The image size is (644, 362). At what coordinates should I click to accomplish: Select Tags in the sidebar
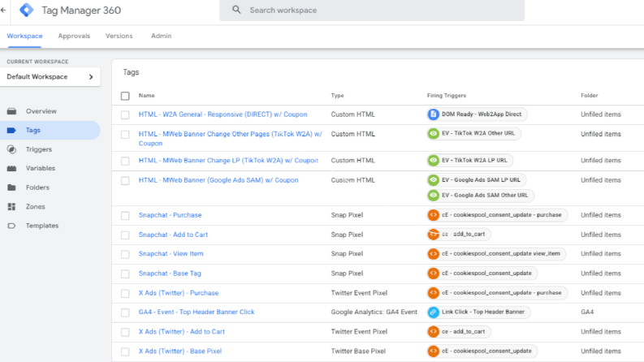pos(50,130)
